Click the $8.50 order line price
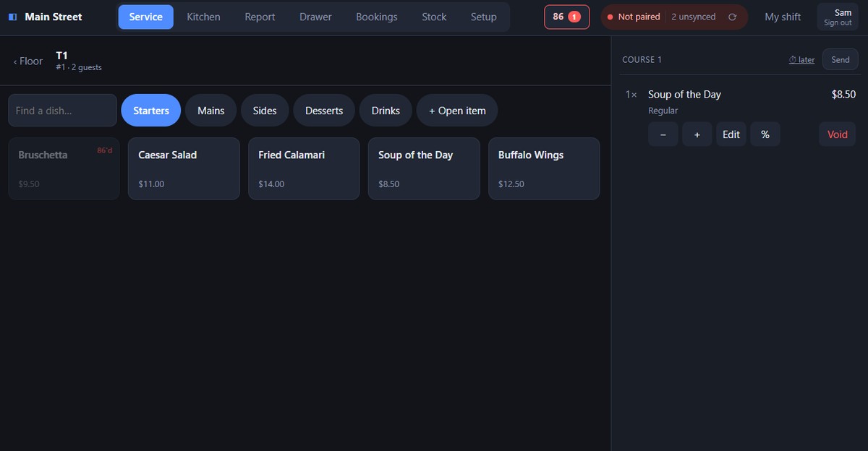The width and height of the screenshot is (868, 451). tap(843, 95)
